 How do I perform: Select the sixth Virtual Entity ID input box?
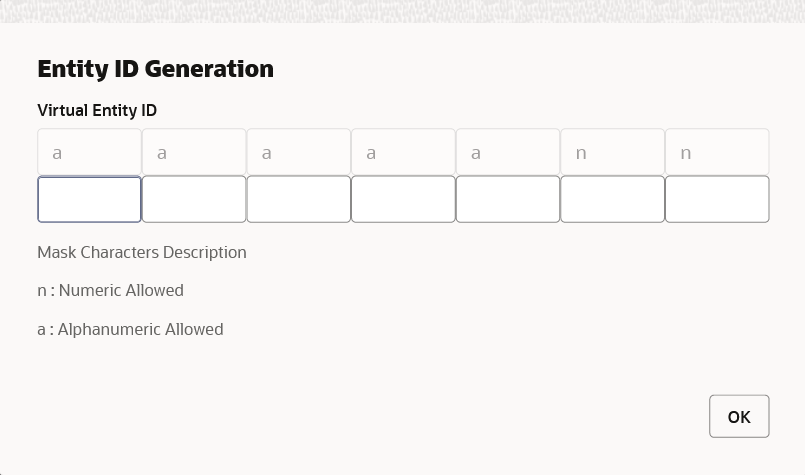pos(612,199)
